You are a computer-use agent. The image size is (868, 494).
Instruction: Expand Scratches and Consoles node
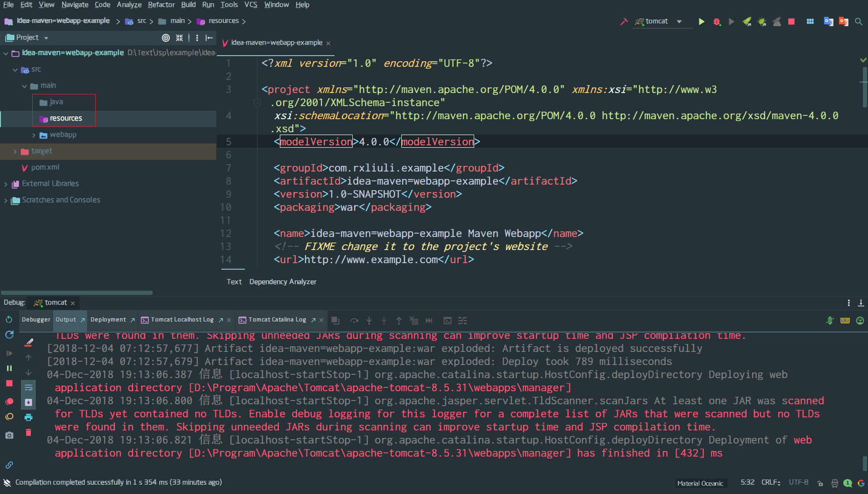coord(6,201)
